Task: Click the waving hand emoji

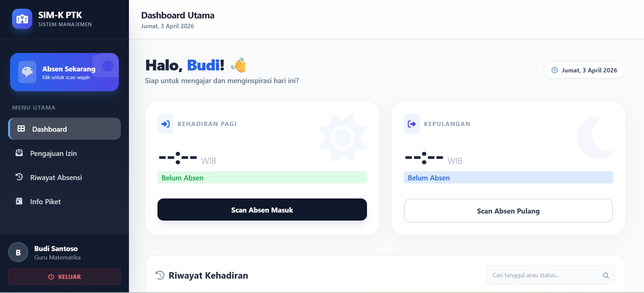Action: click(x=239, y=65)
